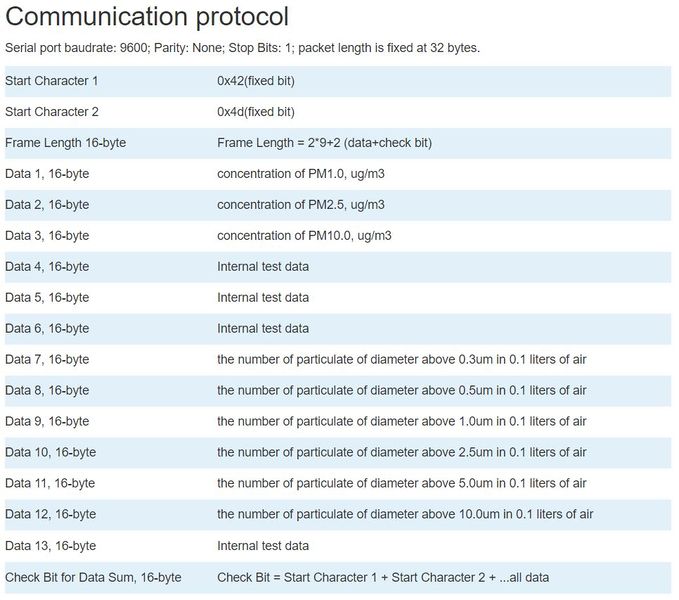Click the Data 6, 16-byte label

[x=47, y=328]
